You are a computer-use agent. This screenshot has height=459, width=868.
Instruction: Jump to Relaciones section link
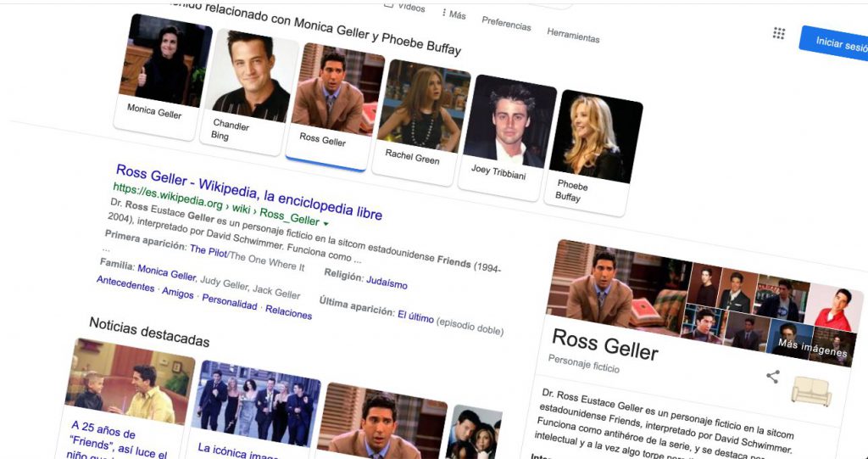click(x=288, y=312)
